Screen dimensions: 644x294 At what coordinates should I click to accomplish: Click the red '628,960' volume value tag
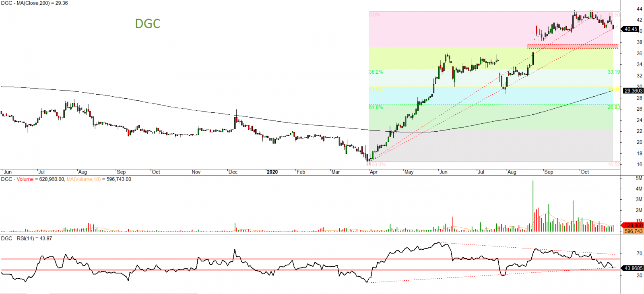633,226
